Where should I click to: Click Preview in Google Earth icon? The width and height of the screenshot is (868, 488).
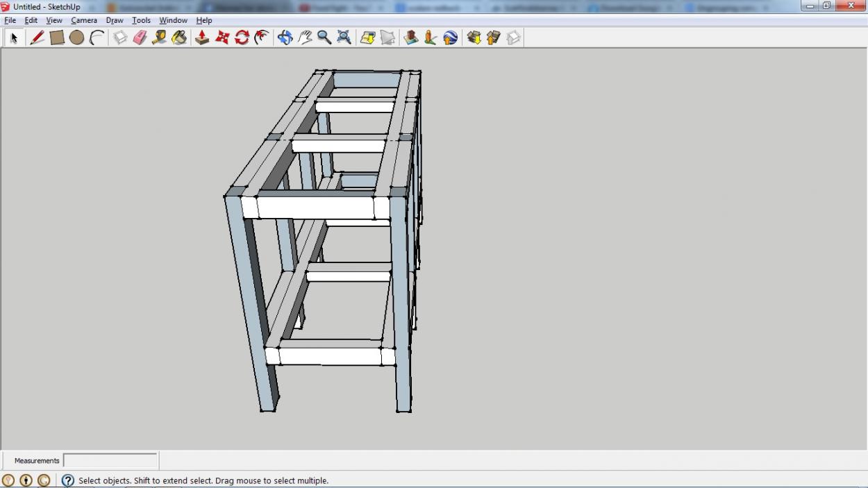[450, 38]
